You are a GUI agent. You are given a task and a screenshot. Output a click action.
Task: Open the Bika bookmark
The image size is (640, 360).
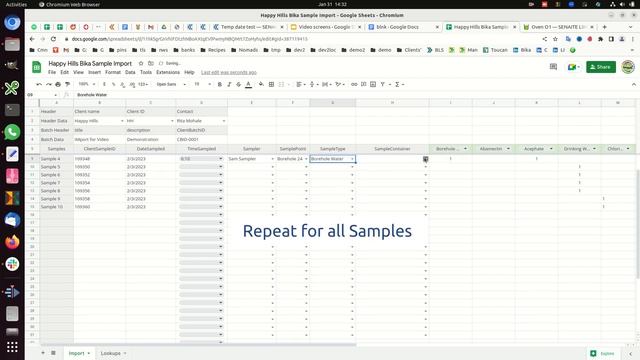522,50
